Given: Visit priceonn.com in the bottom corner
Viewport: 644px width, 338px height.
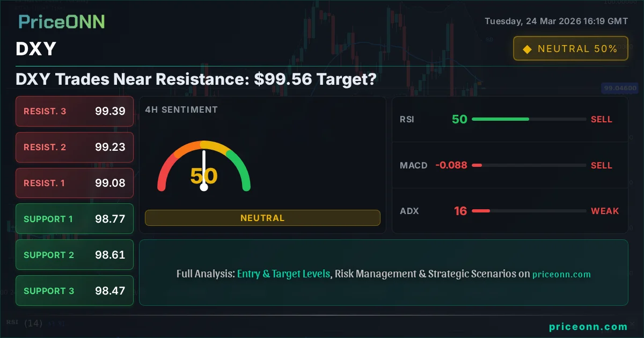Looking at the screenshot, I should [589, 326].
